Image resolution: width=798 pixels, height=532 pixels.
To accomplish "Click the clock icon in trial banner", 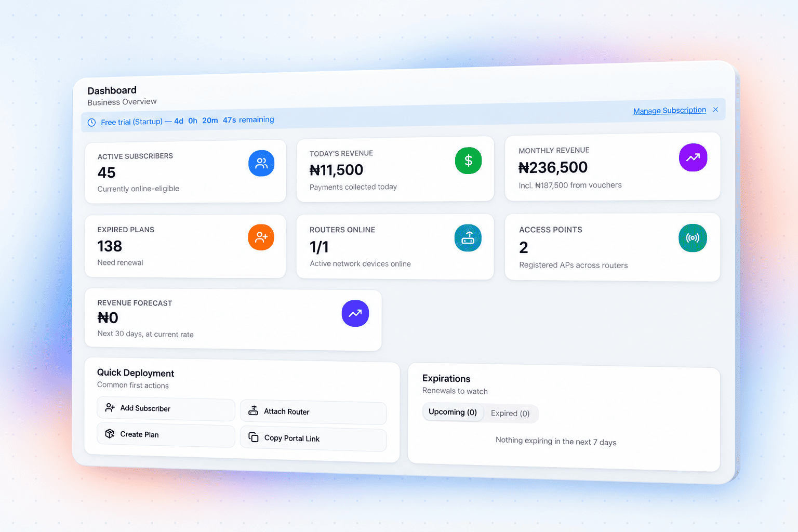I will pos(91,123).
